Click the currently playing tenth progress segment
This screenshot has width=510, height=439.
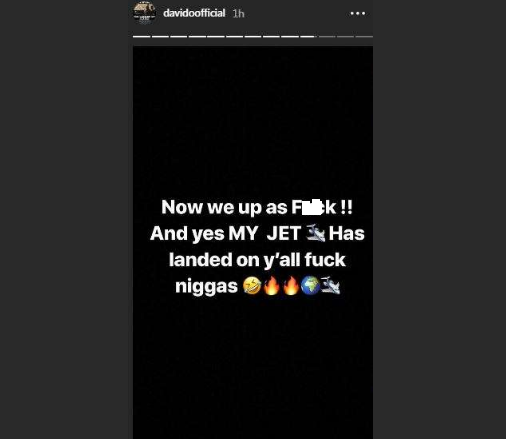pyautogui.click(x=308, y=36)
